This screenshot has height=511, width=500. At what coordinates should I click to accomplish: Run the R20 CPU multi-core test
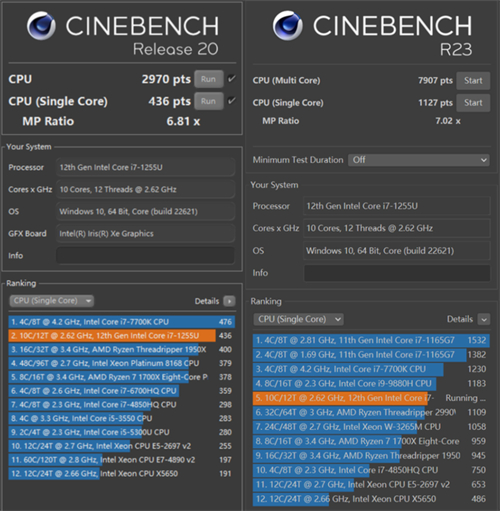[209, 79]
